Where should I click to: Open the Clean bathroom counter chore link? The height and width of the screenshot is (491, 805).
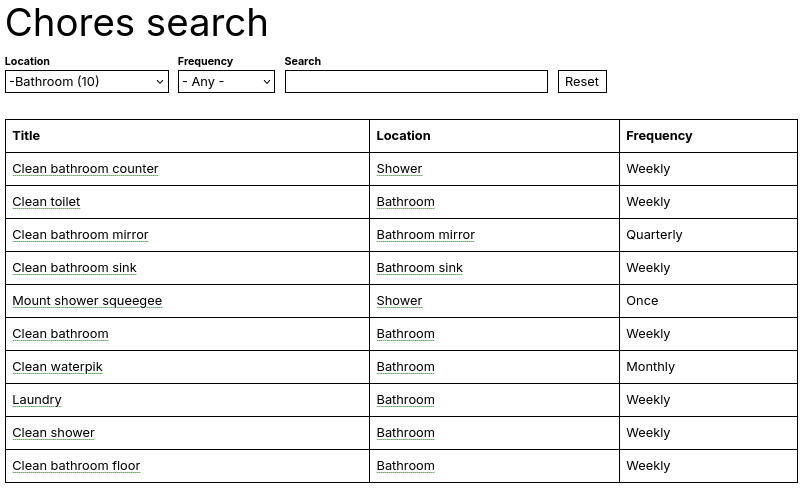pyautogui.click(x=85, y=169)
